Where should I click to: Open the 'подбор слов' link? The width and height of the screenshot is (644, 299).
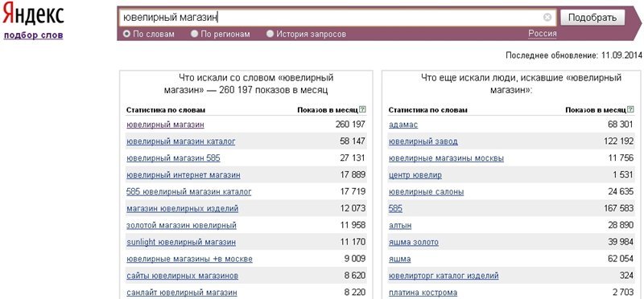click(33, 35)
